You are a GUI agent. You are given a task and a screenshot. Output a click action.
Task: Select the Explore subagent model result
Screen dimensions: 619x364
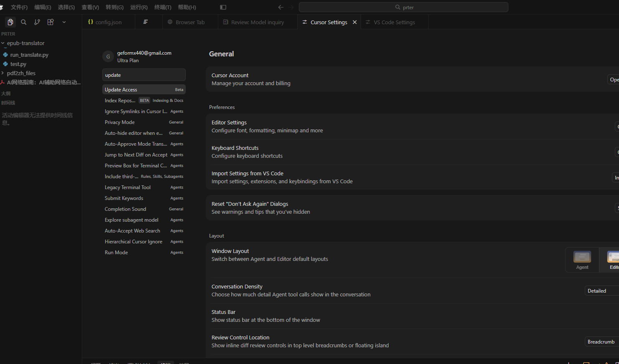click(x=144, y=220)
